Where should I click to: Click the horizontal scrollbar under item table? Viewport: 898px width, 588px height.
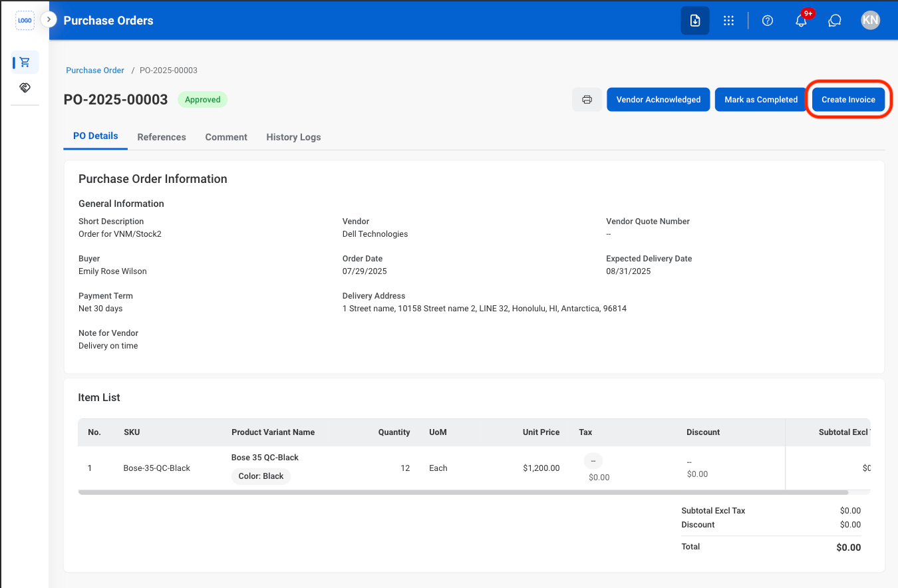[x=463, y=493]
